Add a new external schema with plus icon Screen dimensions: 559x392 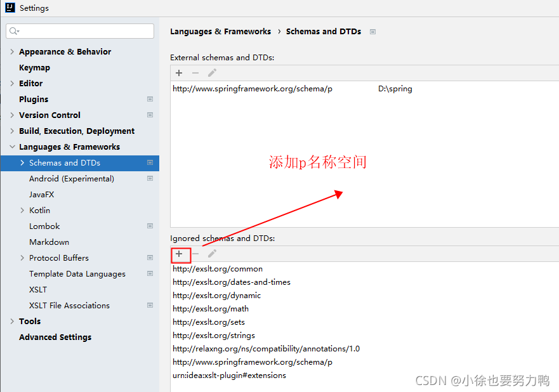(x=179, y=73)
